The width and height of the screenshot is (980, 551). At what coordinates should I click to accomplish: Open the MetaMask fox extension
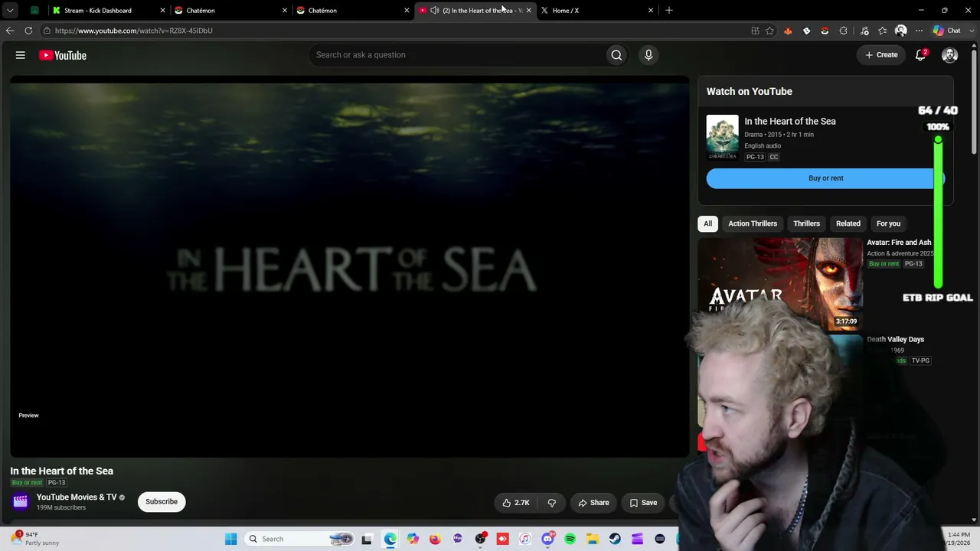788,31
